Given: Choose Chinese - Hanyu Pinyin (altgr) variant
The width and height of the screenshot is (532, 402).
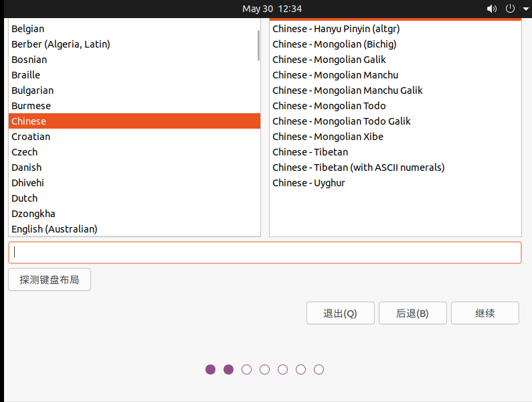Looking at the screenshot, I should (336, 29).
